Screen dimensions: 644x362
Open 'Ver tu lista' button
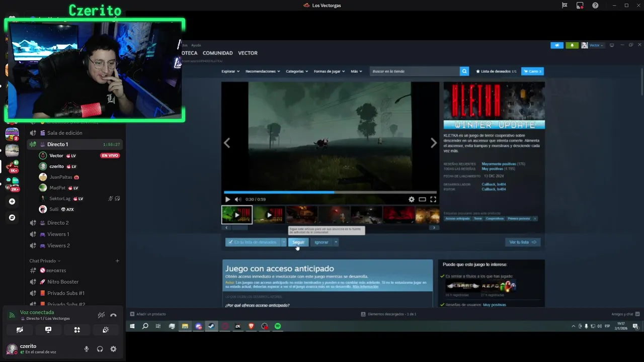coord(523,242)
